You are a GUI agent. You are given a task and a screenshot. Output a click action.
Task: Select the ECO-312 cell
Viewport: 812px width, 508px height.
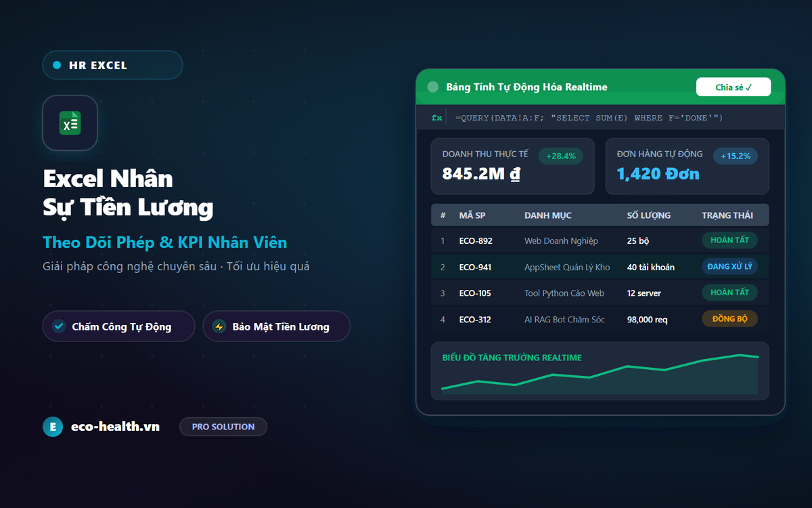point(475,320)
